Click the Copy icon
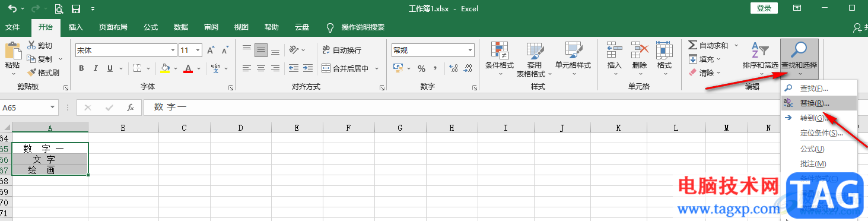868x221 pixels. (x=31, y=59)
